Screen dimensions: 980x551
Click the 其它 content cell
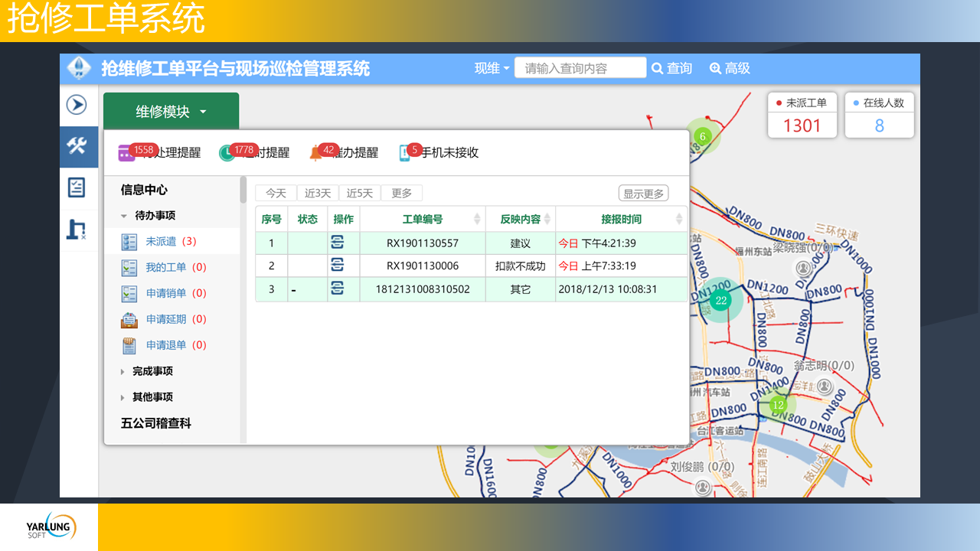(521, 289)
